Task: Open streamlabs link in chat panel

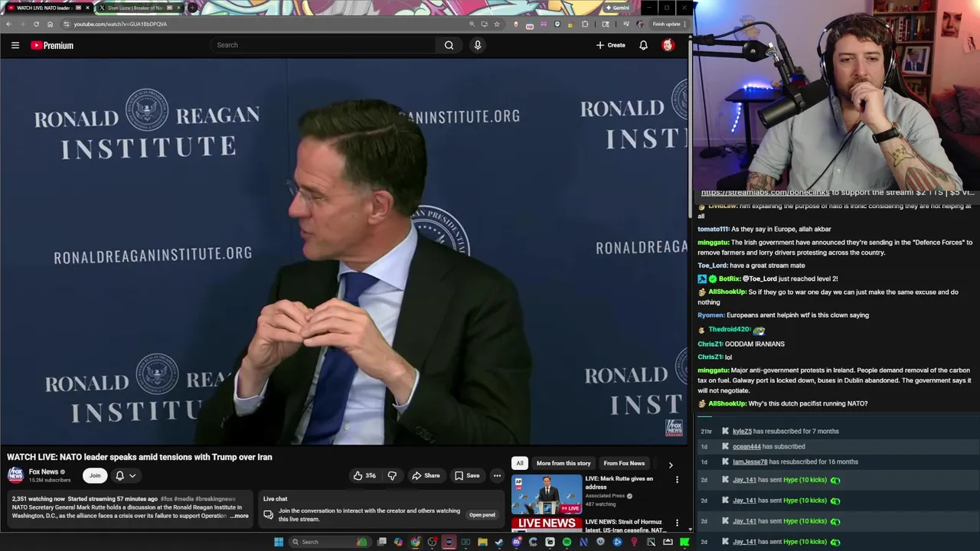Action: pyautogui.click(x=765, y=193)
